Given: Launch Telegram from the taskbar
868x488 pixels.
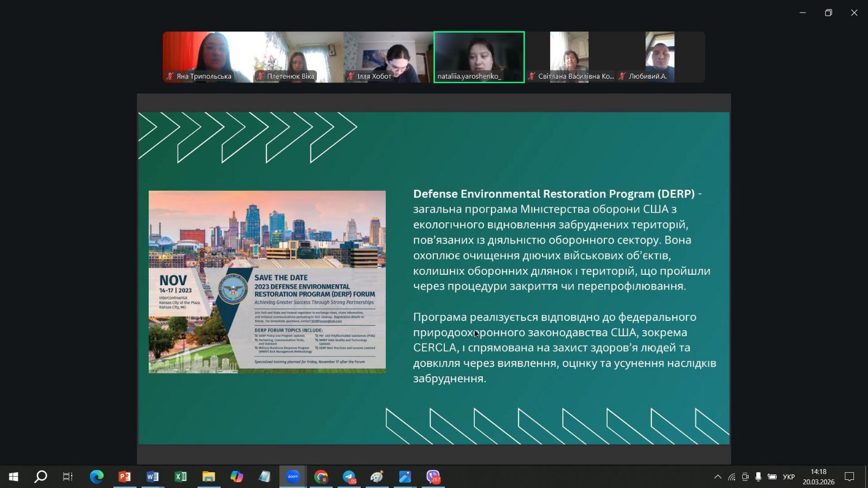Looking at the screenshot, I should 349,477.
